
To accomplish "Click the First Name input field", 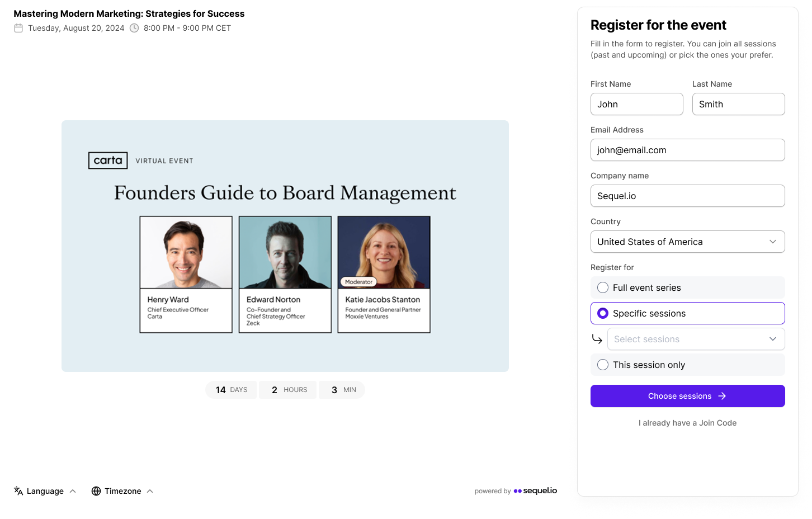I will [637, 104].
